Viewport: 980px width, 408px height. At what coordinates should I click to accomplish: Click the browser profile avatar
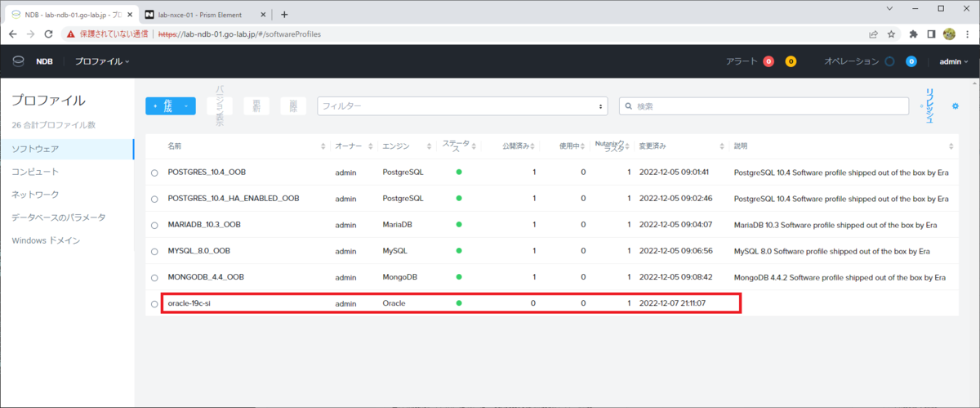pos(949,34)
